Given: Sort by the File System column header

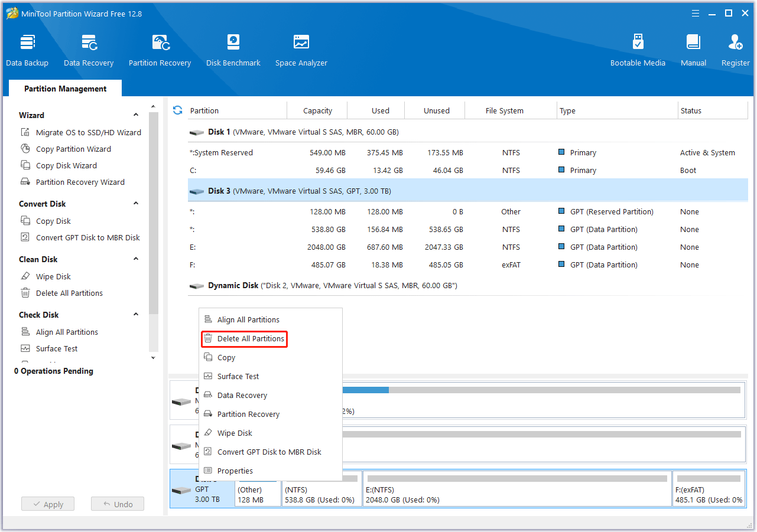Looking at the screenshot, I should [511, 110].
